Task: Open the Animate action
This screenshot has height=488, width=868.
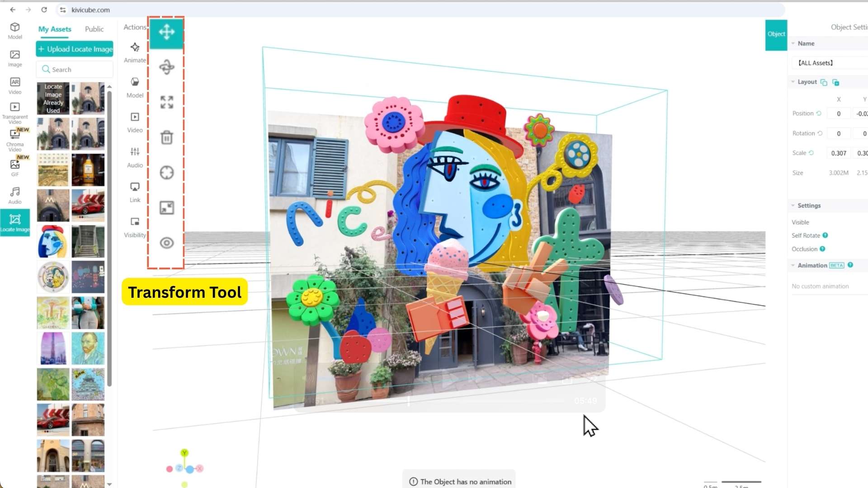Action: (x=135, y=52)
